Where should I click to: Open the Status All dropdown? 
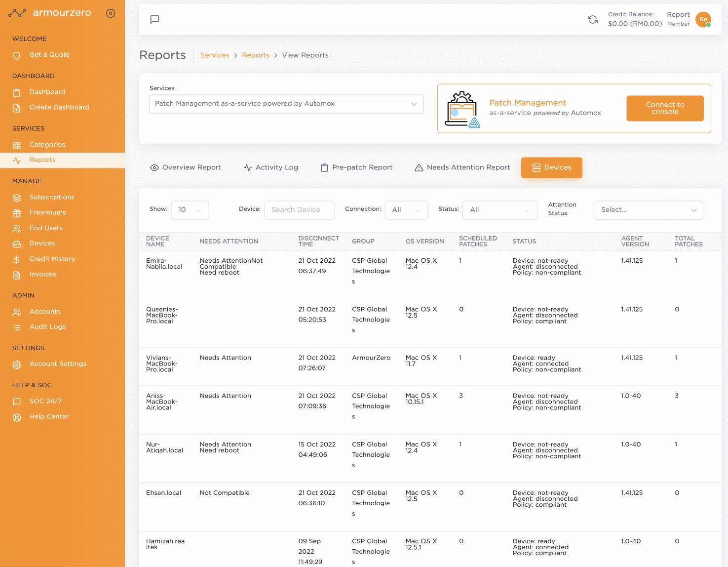[x=500, y=210]
